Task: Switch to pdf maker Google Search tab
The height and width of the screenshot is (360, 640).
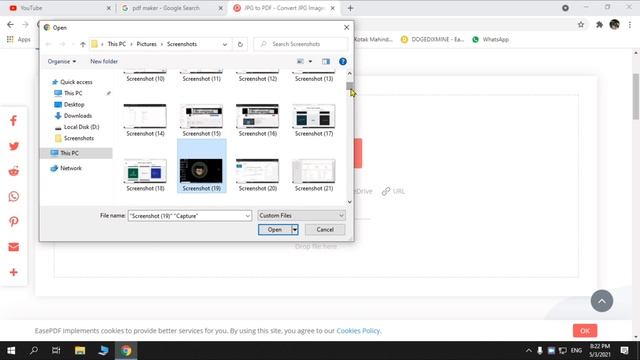Action: click(x=172, y=8)
